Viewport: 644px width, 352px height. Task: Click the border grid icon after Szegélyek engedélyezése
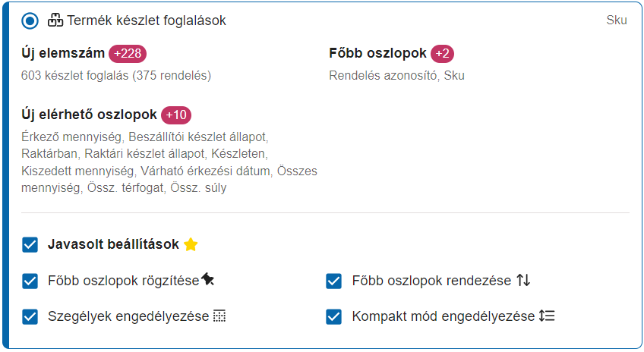(219, 316)
